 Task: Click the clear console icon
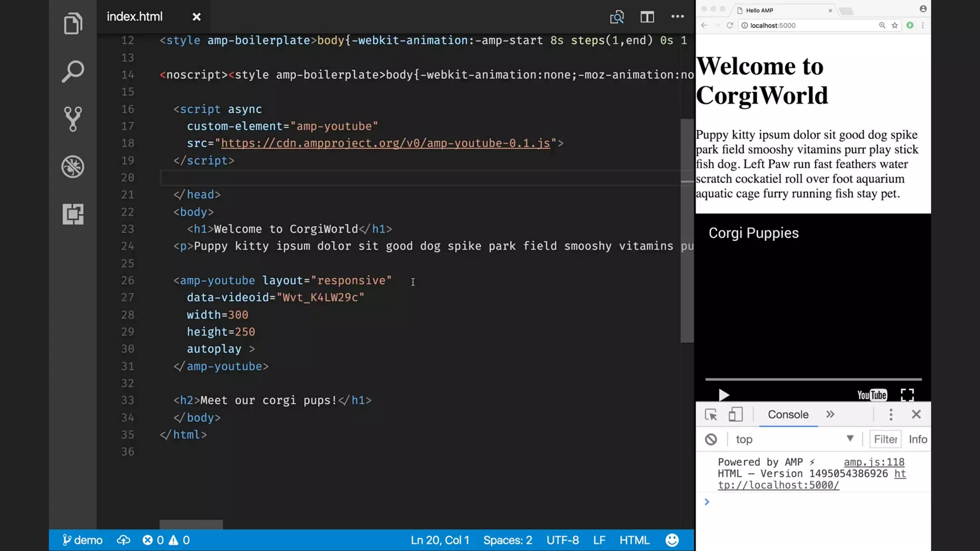(x=711, y=439)
